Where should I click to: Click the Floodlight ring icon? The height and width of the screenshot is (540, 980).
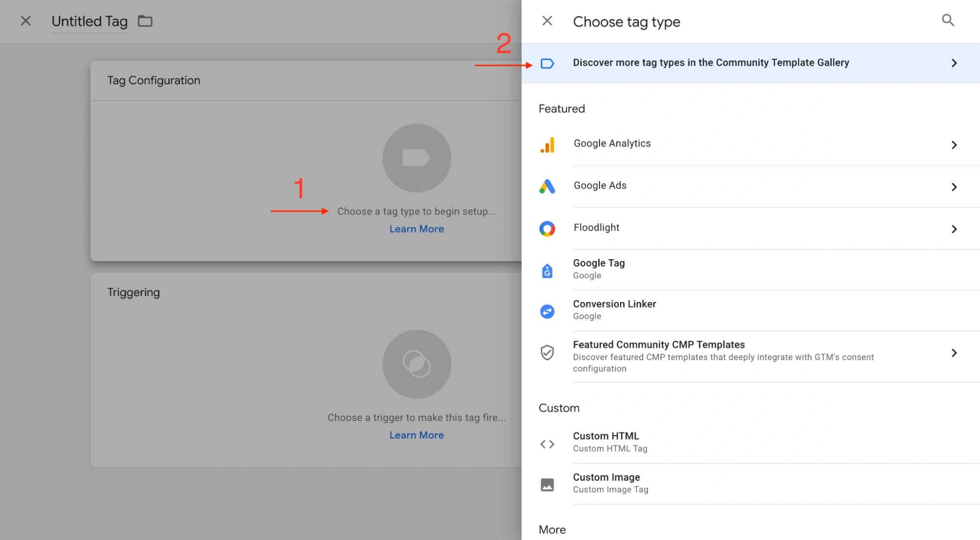(x=547, y=229)
